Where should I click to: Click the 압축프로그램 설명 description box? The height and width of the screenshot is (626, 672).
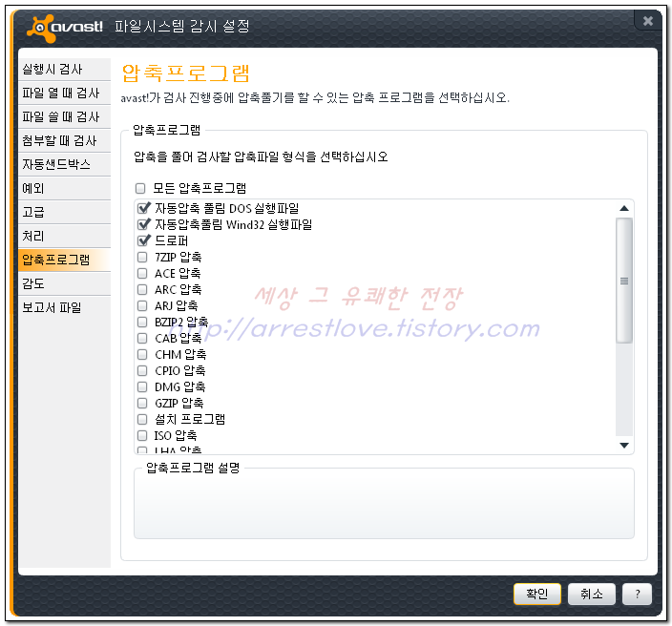[x=384, y=504]
